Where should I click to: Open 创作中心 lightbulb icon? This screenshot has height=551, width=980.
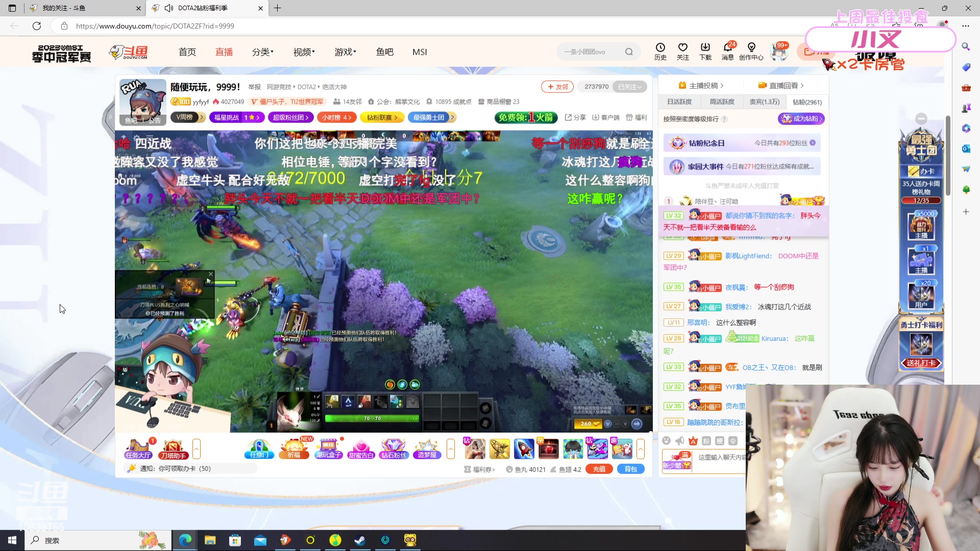coord(751,52)
